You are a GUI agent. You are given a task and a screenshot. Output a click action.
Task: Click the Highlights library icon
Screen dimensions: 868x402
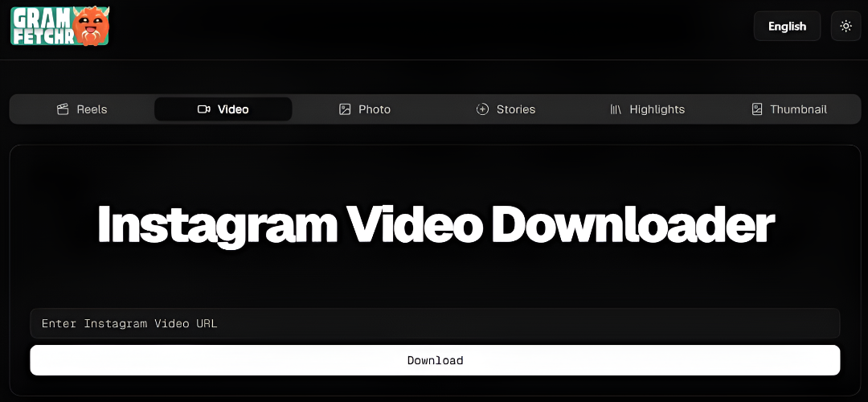coord(616,109)
